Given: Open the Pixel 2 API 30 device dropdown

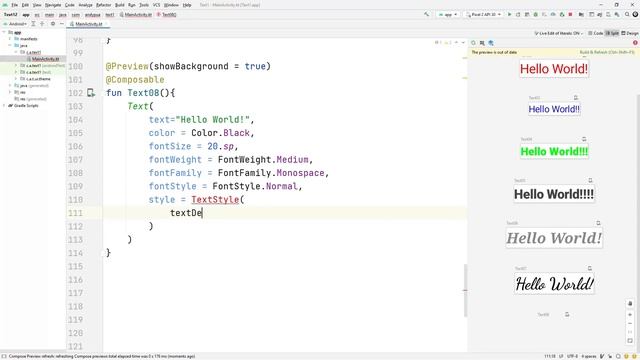Looking at the screenshot, I should click(484, 14).
